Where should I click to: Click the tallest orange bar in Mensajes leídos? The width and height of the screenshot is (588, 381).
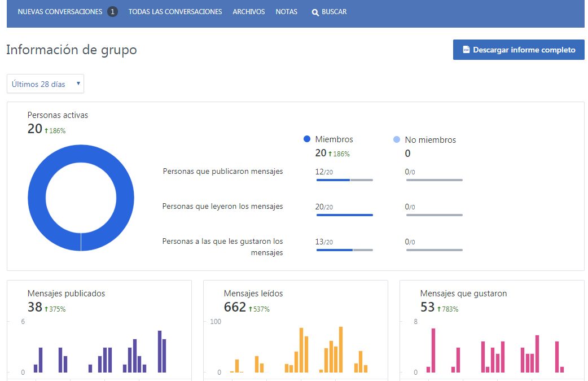pos(340,349)
